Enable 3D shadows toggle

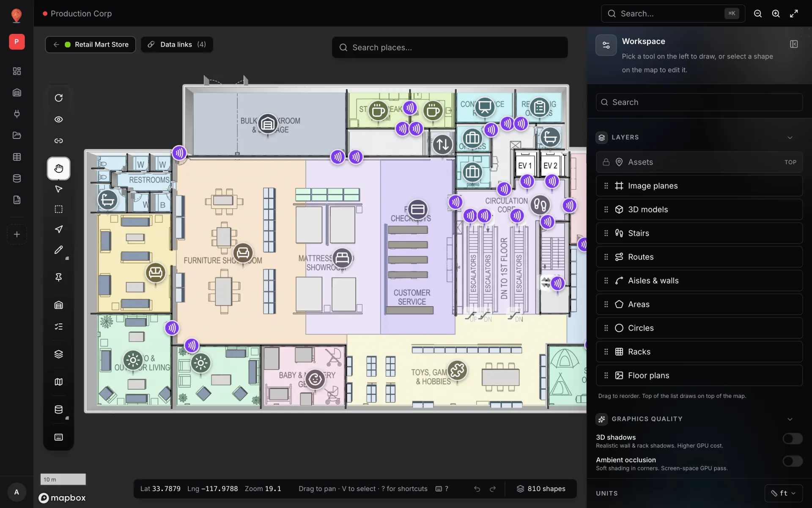pyautogui.click(x=792, y=439)
